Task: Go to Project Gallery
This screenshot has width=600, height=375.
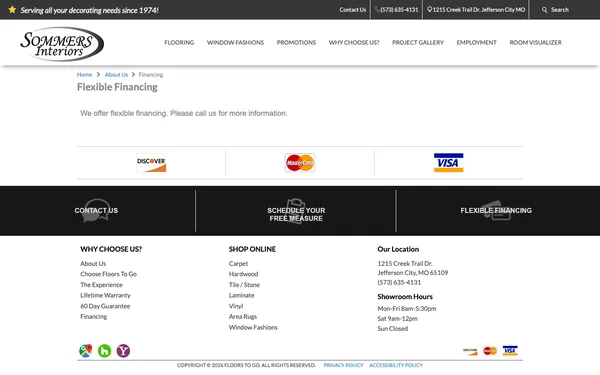Action: [x=418, y=42]
